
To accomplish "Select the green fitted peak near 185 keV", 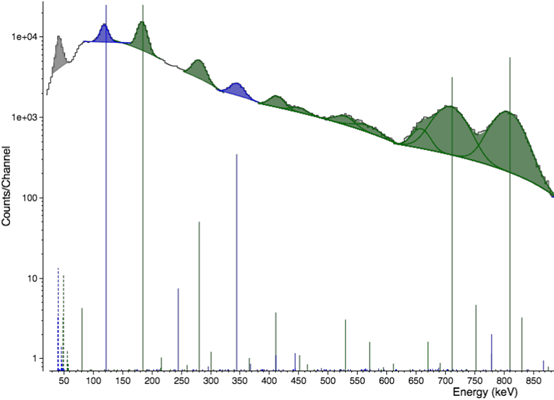I will point(143,37).
